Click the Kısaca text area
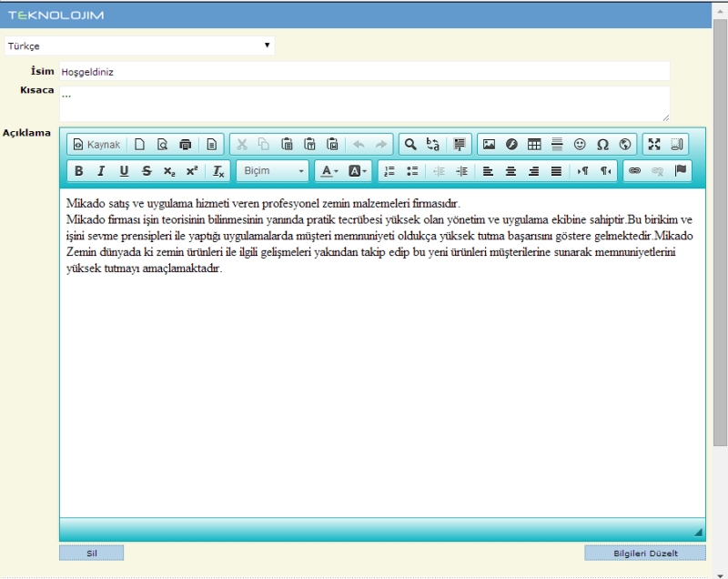The image size is (728, 579). click(365, 104)
